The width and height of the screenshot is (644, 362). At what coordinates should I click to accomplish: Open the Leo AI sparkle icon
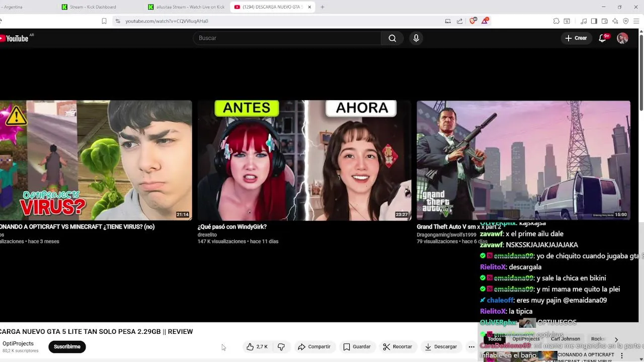point(615,21)
